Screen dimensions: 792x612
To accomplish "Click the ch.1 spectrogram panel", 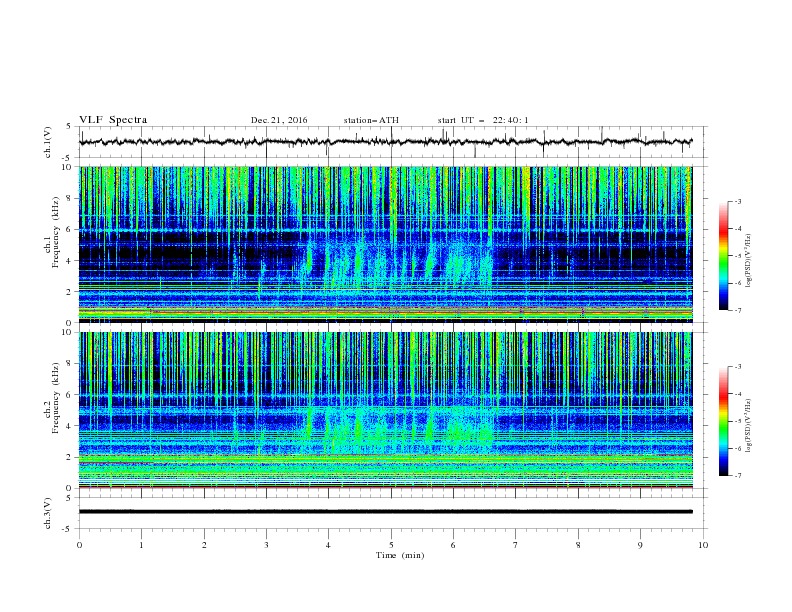I will pyautogui.click(x=386, y=244).
